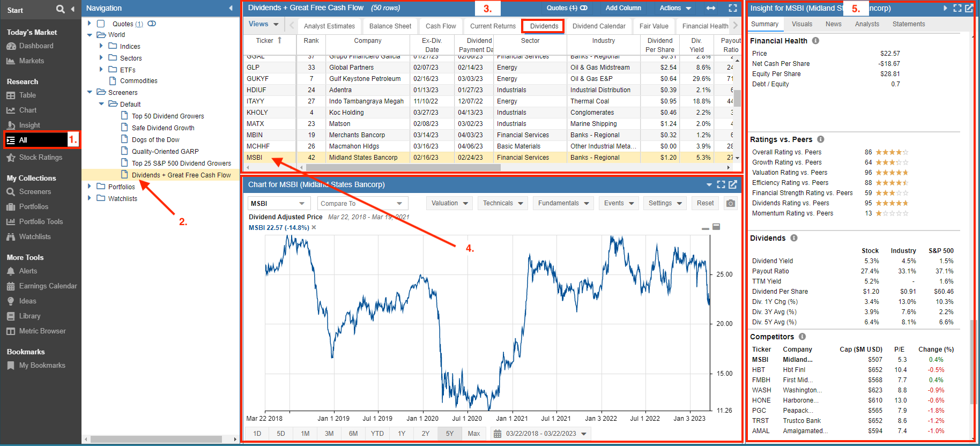Open the Technicals chart dropdown

click(x=503, y=203)
